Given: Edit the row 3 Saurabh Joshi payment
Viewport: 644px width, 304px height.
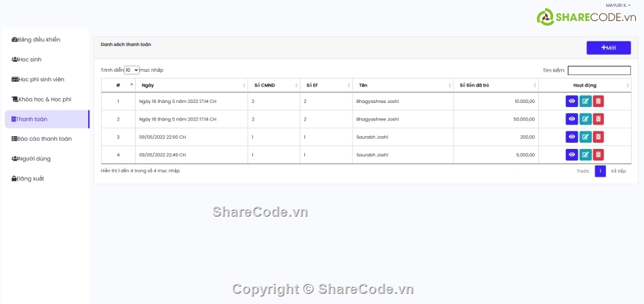Looking at the screenshot, I should click(x=585, y=137).
